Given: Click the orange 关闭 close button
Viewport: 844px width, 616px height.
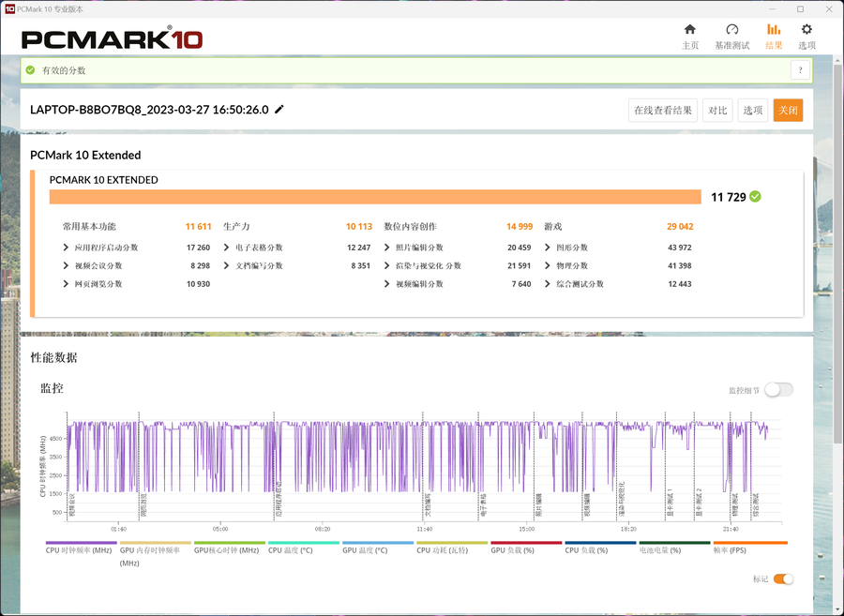Looking at the screenshot, I should (x=788, y=111).
